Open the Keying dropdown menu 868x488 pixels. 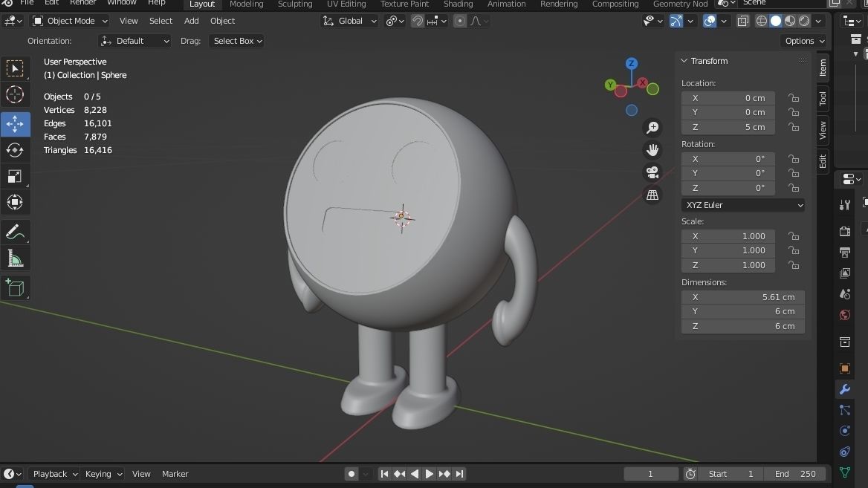[103, 474]
